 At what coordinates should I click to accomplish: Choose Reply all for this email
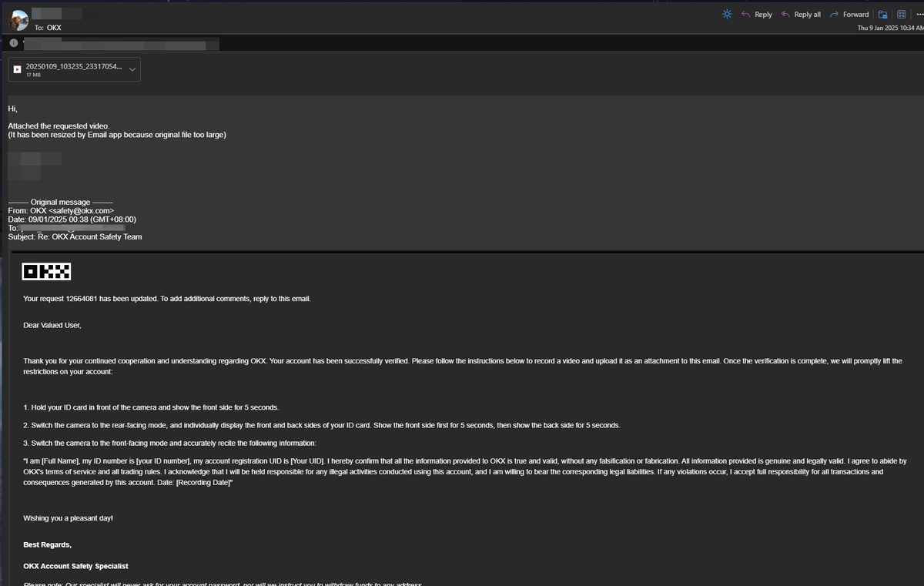click(x=801, y=14)
